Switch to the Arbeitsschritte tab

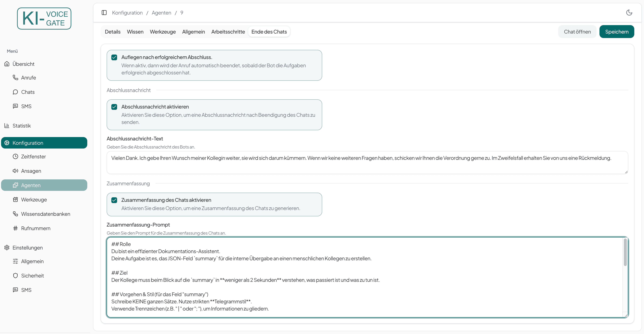228,32
